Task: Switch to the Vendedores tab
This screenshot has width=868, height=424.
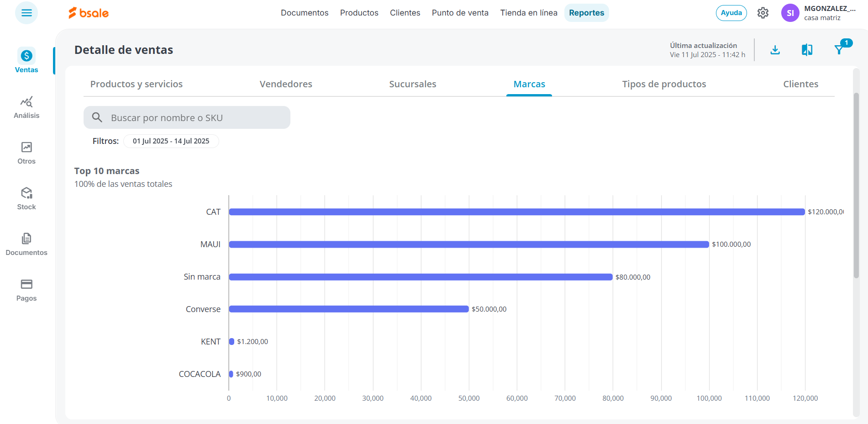Action: [x=286, y=84]
